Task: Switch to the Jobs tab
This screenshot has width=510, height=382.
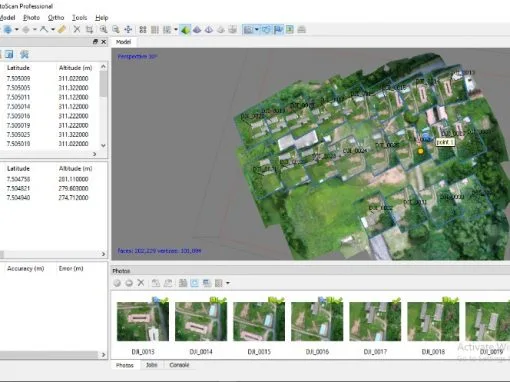Action: pyautogui.click(x=151, y=365)
